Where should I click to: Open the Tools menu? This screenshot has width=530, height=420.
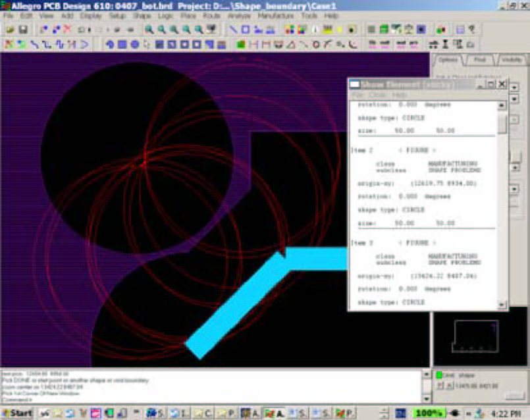point(309,16)
